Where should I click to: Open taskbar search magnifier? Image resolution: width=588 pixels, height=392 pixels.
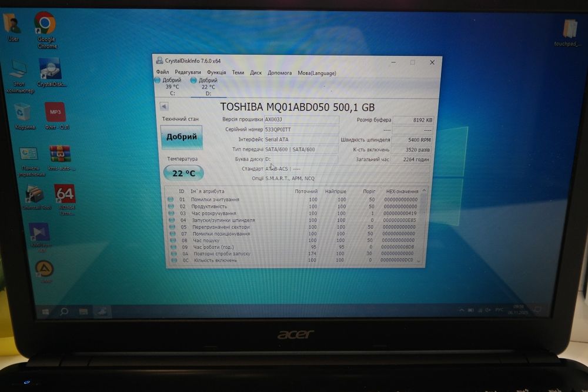(64, 311)
